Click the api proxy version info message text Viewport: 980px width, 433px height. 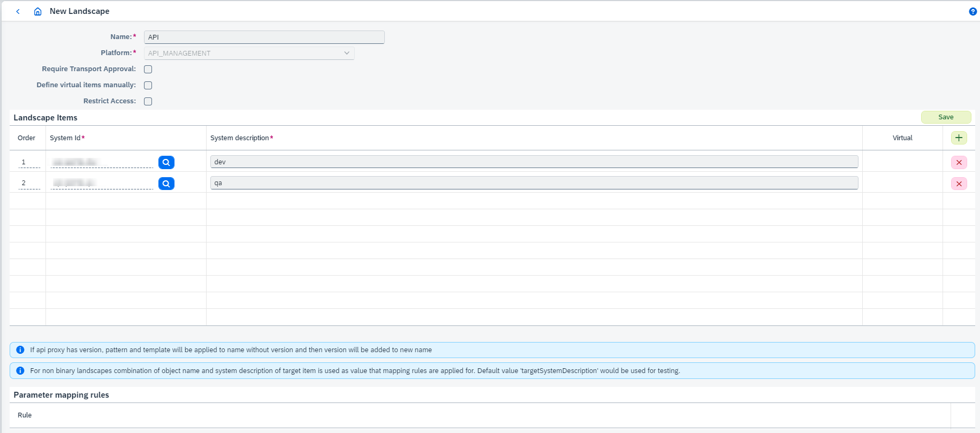(231, 350)
